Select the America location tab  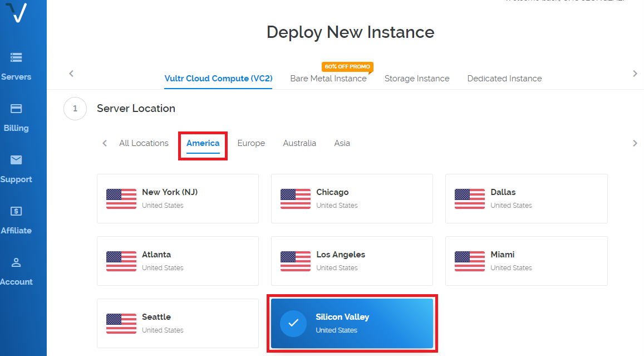point(203,143)
